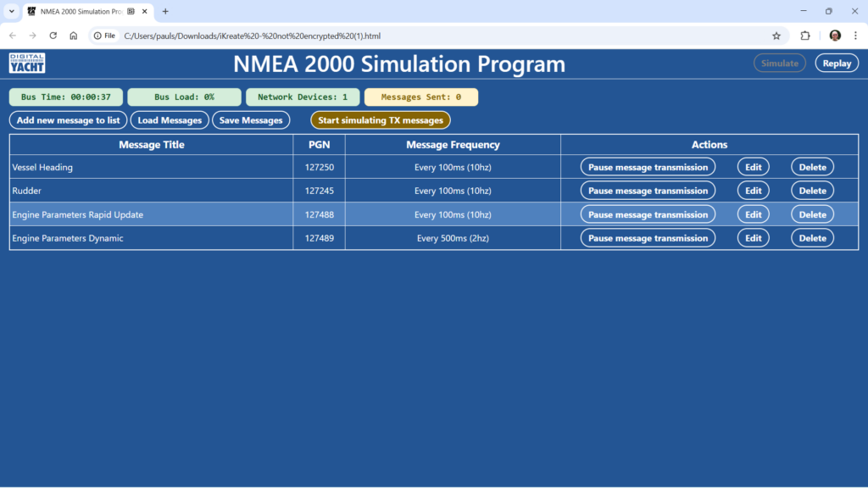Open Chrome profile avatar

click(x=835, y=36)
